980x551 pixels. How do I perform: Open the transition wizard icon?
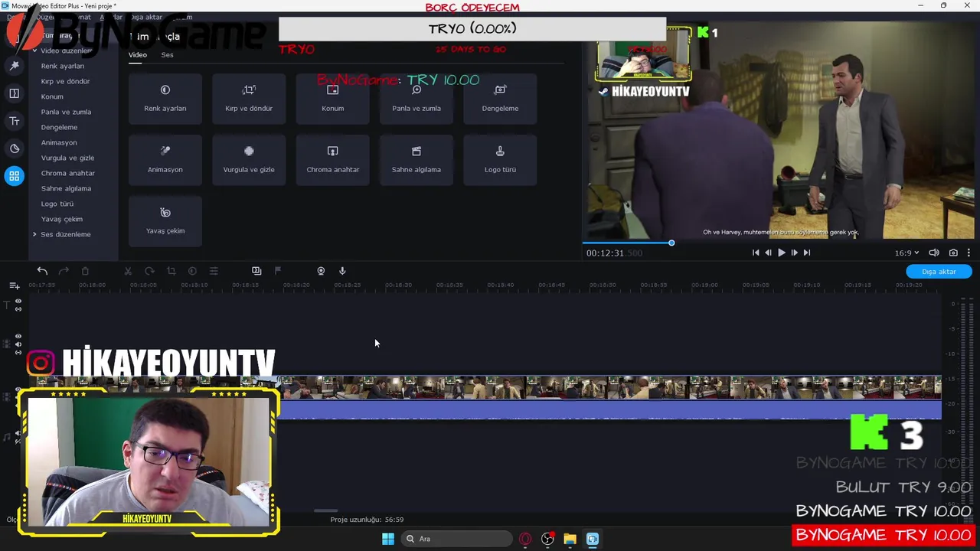[x=256, y=271]
